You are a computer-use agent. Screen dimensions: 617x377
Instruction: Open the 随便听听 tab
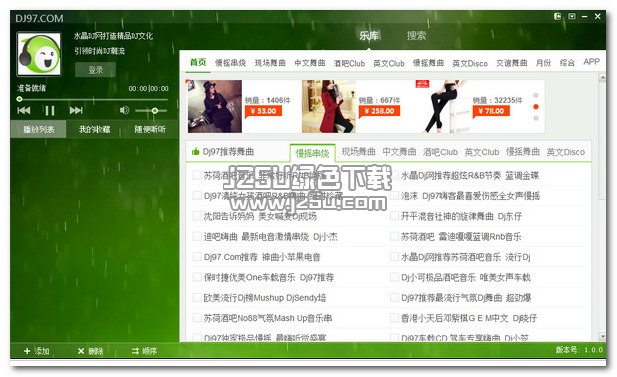150,129
